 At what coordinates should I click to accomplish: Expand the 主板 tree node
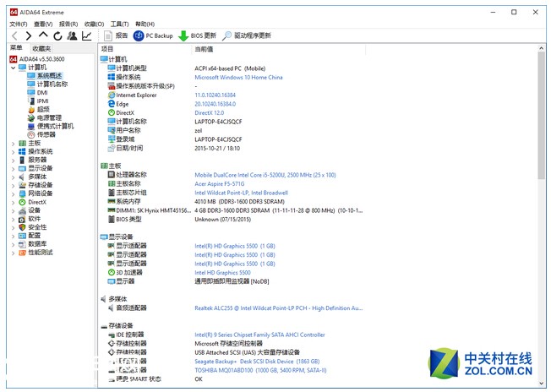click(x=13, y=144)
